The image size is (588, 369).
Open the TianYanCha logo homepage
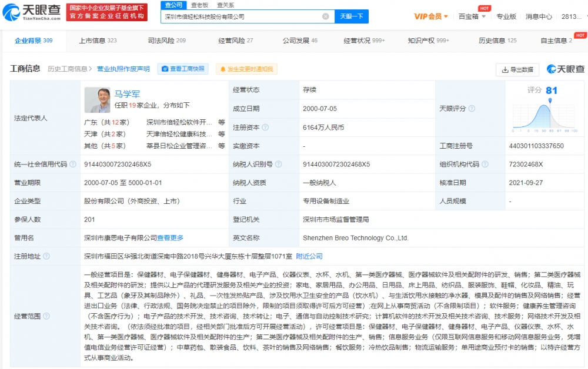(32, 12)
